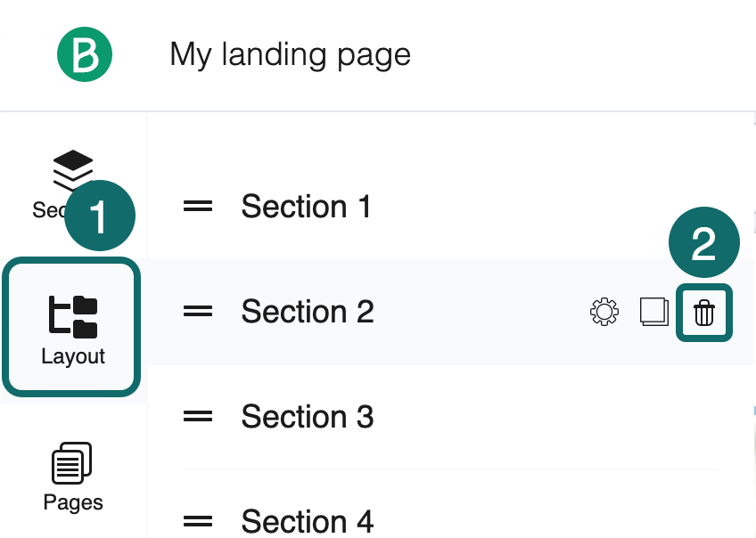Screen dimensions: 756x538
Task: Duplicate Section 2 with the copy icon
Action: tap(654, 312)
